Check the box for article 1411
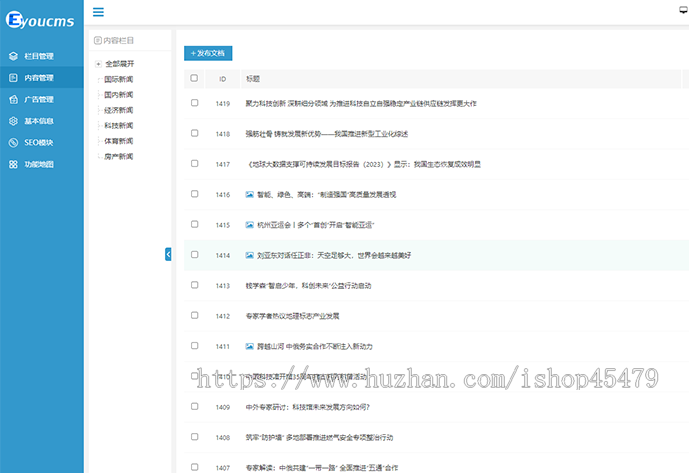 [x=195, y=345]
